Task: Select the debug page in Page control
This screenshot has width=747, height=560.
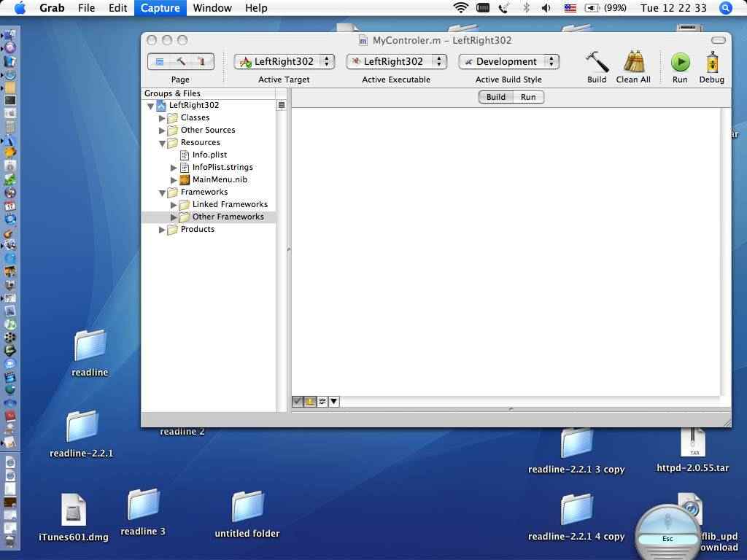Action: [x=201, y=61]
